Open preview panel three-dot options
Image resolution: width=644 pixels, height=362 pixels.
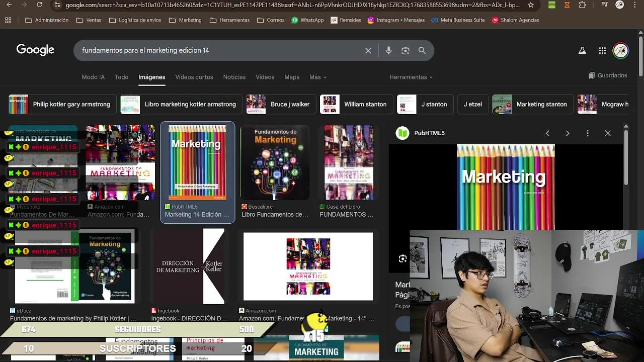click(x=588, y=133)
